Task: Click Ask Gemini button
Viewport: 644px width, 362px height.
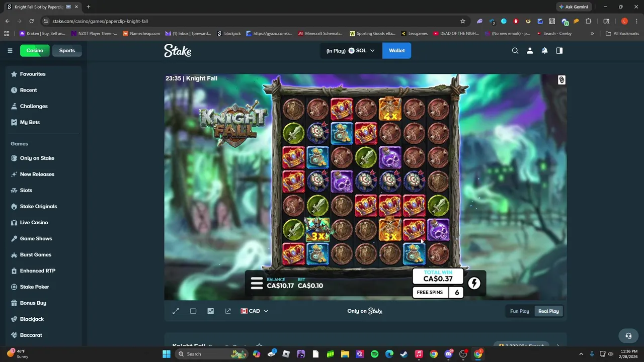Action: click(x=573, y=7)
